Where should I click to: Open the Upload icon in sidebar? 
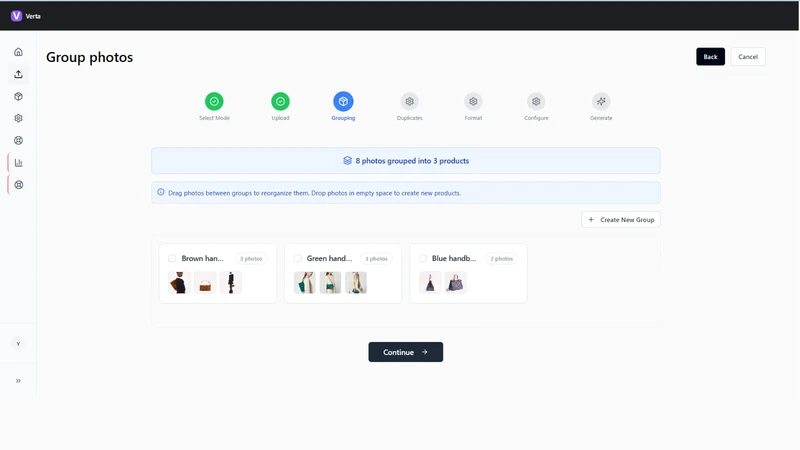[18, 74]
